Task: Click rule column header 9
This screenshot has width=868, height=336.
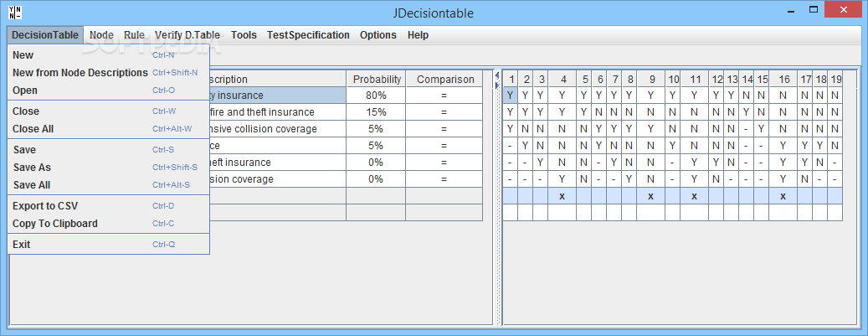Action: pos(651,80)
